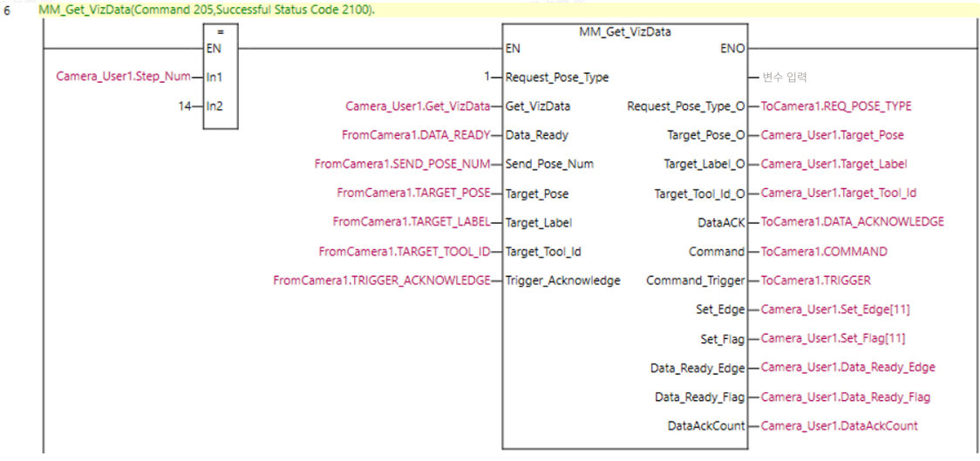Click the equals comparison block title
Image resolution: width=980 pixels, height=461 pixels.
point(220,32)
